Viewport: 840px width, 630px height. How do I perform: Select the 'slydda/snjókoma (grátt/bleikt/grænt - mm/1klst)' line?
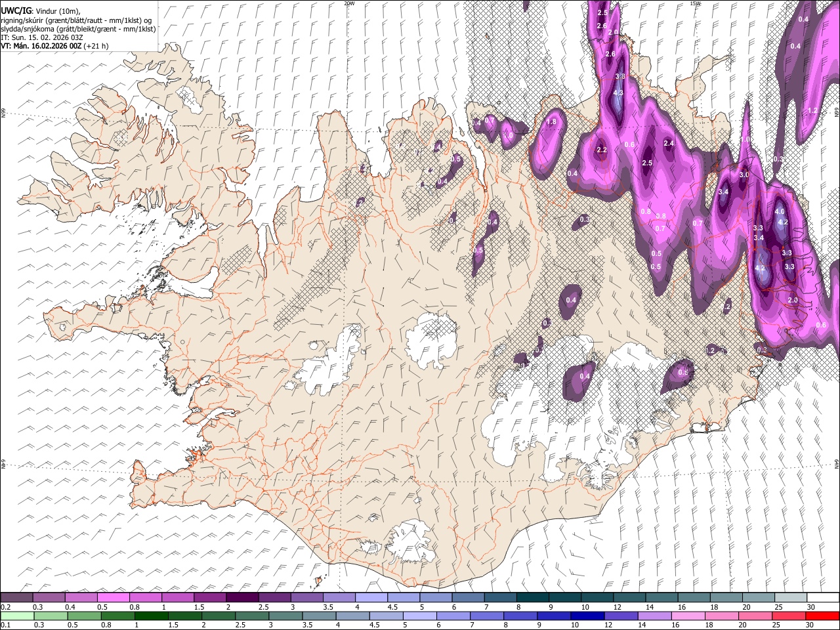[x=78, y=29]
